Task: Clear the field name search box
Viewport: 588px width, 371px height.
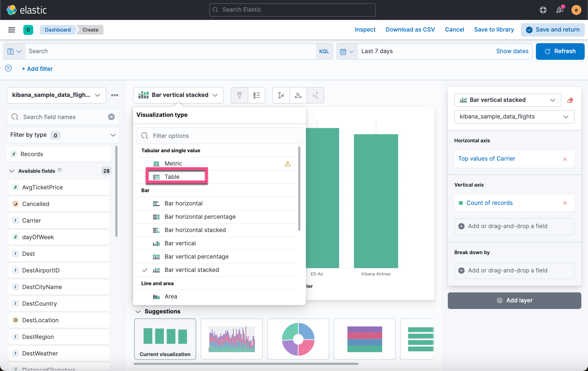Action: 111,117
